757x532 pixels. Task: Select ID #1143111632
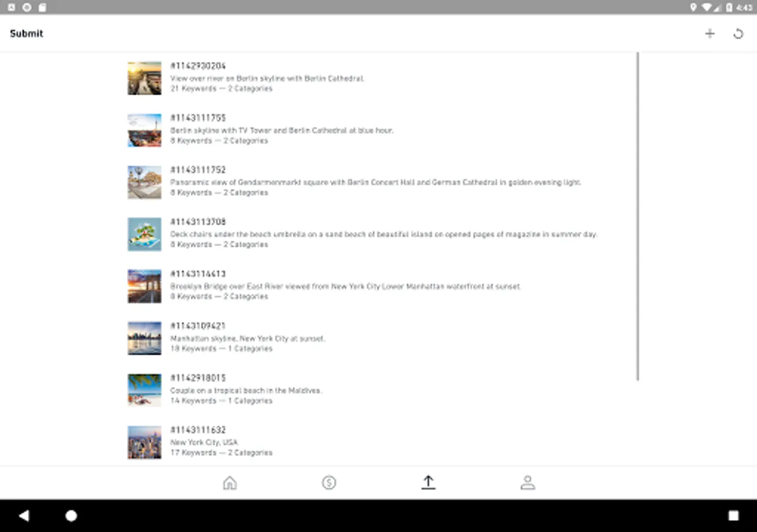coord(198,430)
